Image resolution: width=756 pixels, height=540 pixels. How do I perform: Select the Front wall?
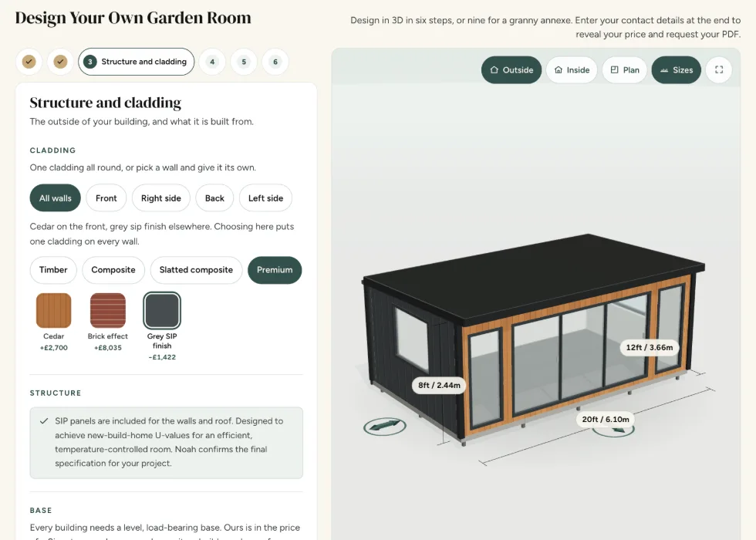pos(106,198)
